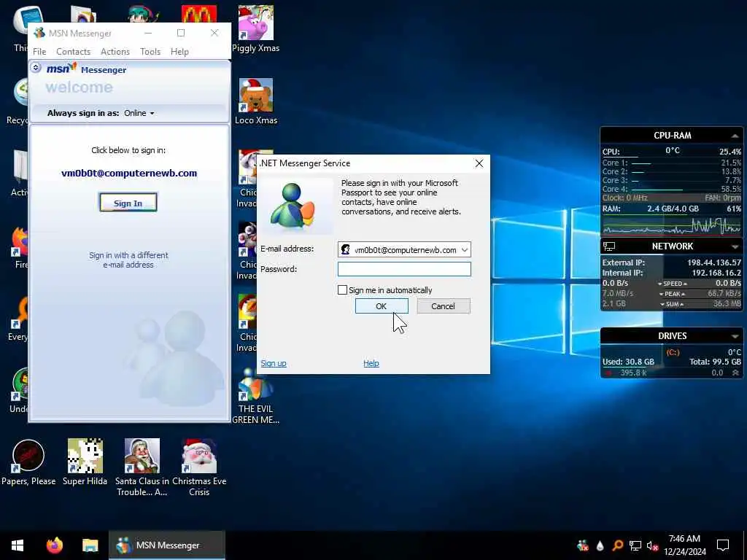Select the Super Hilda desktop icon

point(85,462)
